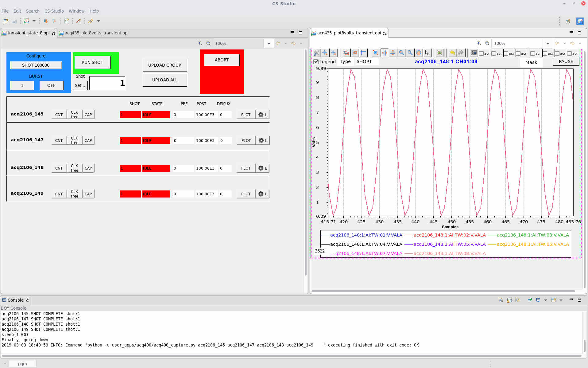Viewport: 588px width, 368px height.
Task: Open zoom level dropdown in right plot editor
Action: [x=548, y=44]
